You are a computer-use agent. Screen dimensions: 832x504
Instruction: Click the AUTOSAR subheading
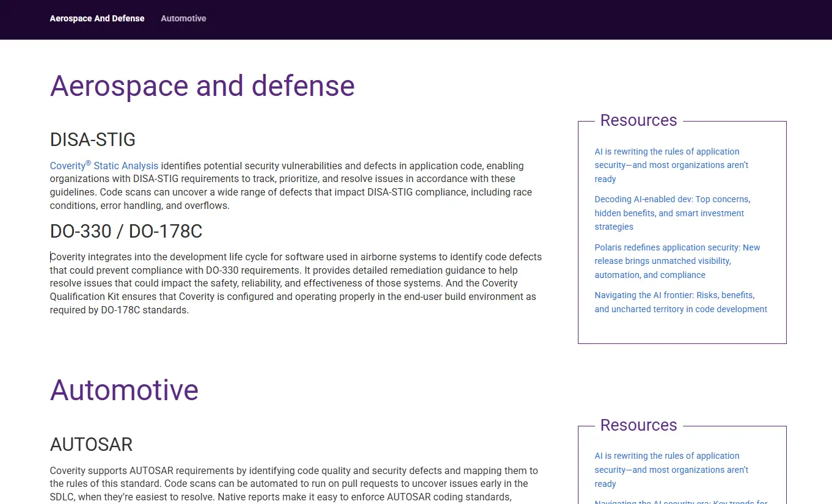[x=91, y=445]
